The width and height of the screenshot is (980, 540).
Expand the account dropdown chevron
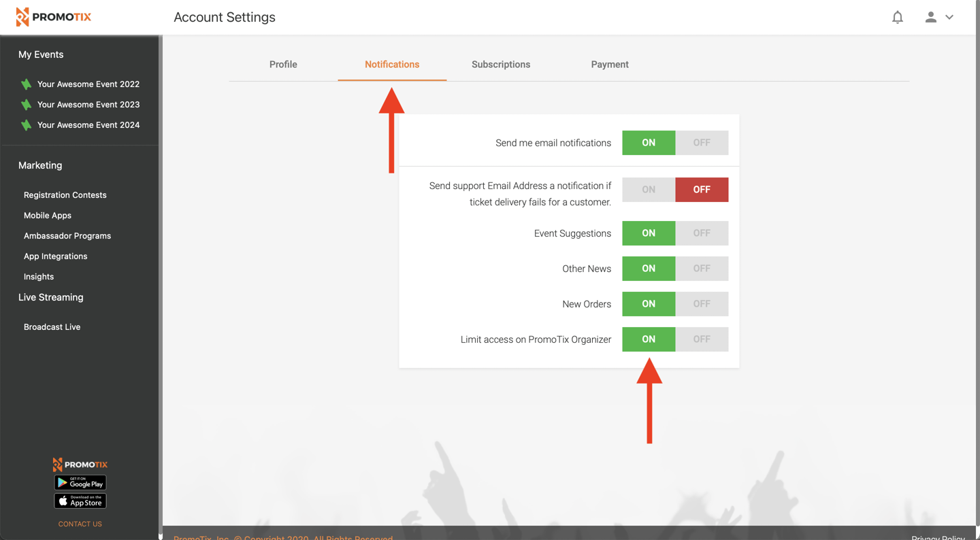point(949,17)
